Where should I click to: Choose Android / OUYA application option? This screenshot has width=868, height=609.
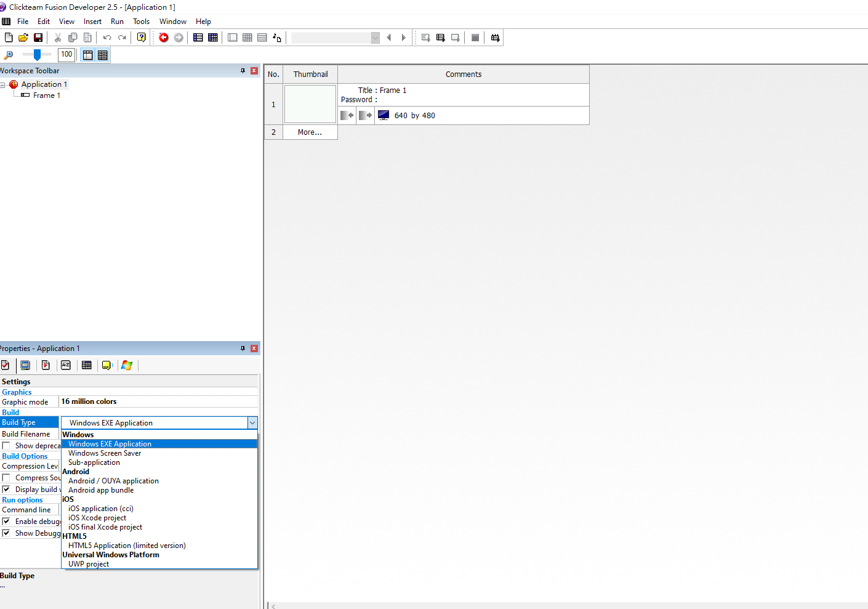(113, 481)
